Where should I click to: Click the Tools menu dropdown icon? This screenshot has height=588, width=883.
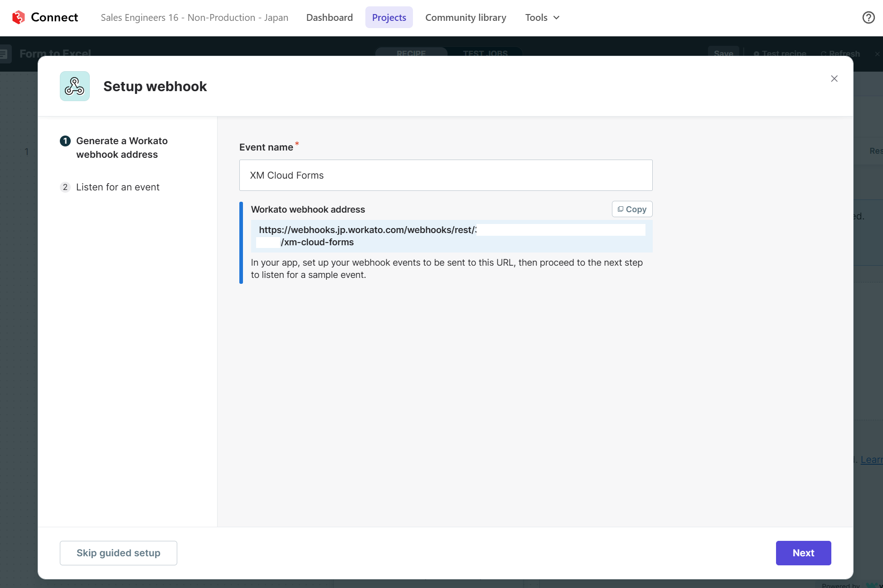(x=556, y=18)
